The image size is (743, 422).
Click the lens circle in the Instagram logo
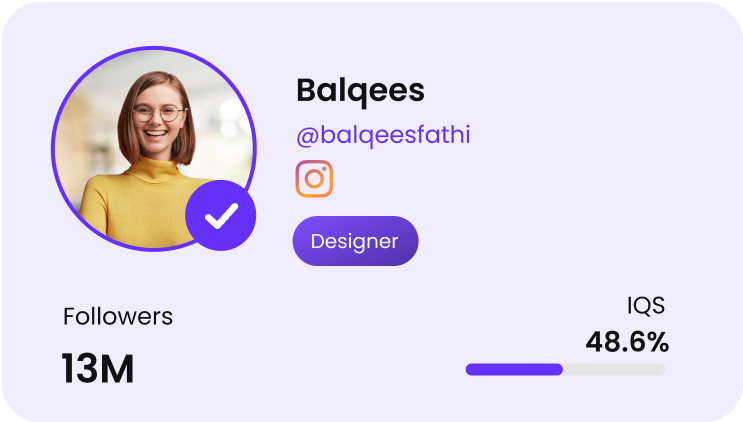click(x=314, y=179)
